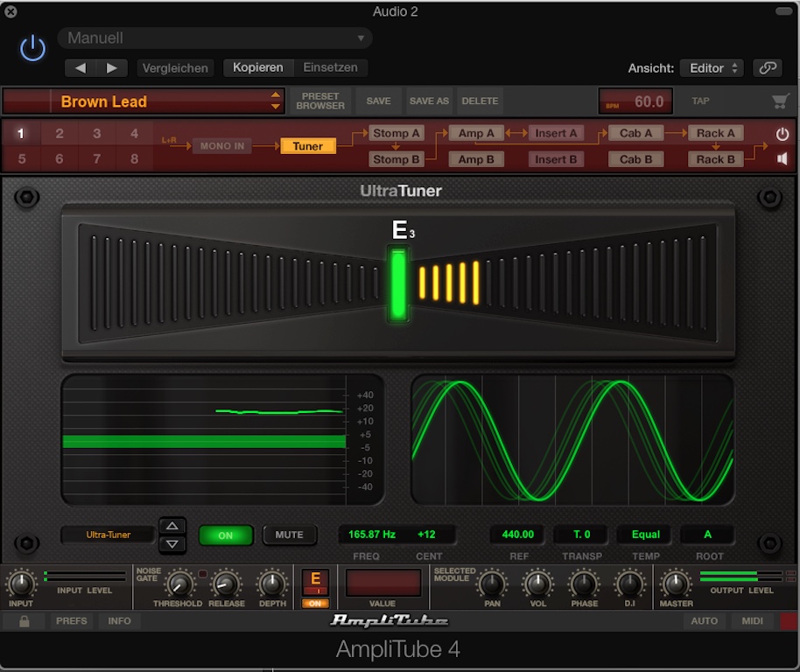800x672 pixels.
Task: Click the Kopieren button
Action: 258,67
